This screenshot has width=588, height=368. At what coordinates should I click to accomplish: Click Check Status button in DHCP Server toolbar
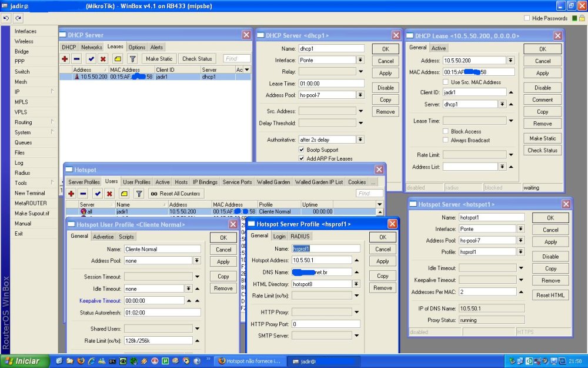[197, 59]
